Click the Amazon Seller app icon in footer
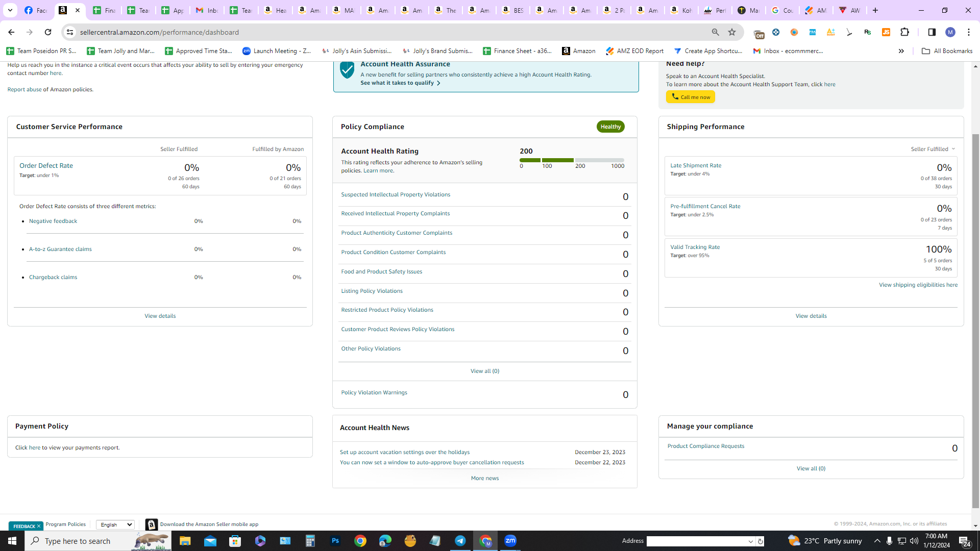980x551 pixels. click(x=152, y=524)
